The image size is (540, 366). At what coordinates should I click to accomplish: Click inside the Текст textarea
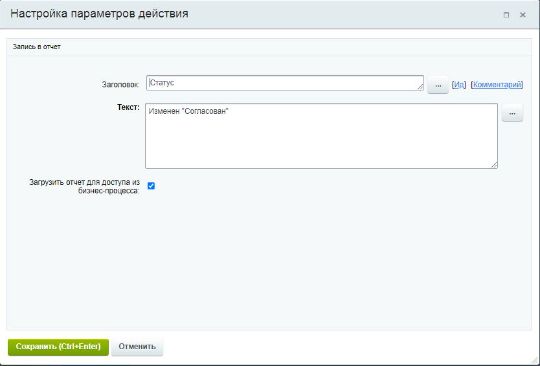tap(321, 136)
